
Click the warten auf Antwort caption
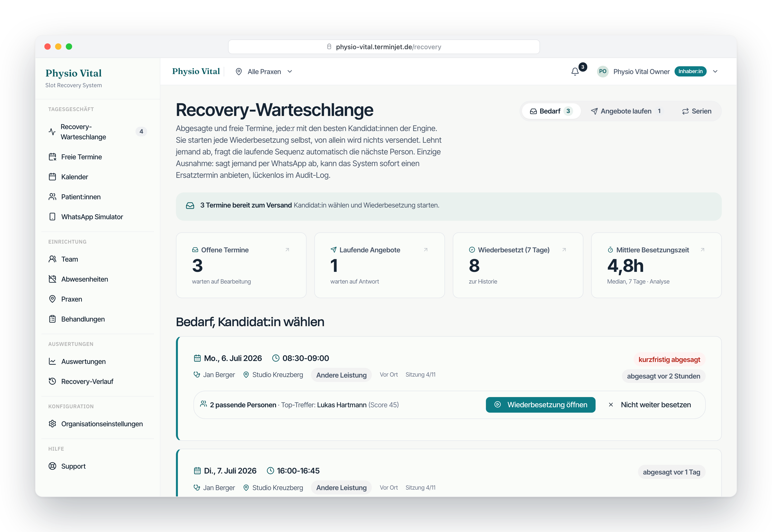(x=354, y=282)
